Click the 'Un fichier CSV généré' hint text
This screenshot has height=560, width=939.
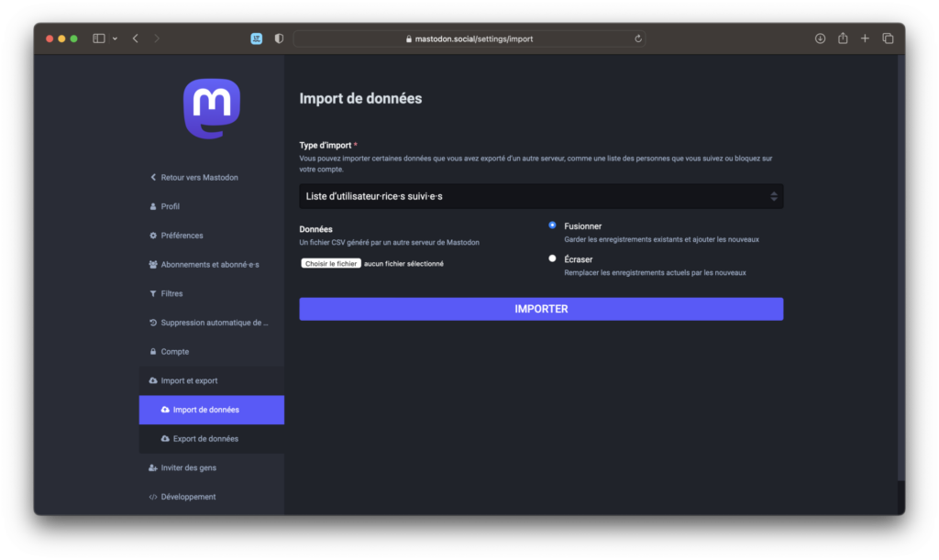click(x=389, y=242)
